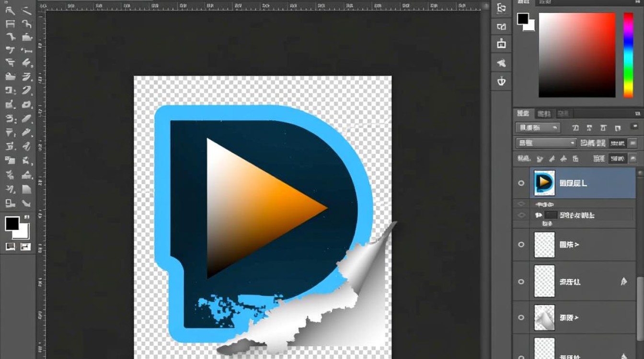Open the blend mode dropdown in Layers panel
Viewport: 644px width, 359px height.
click(x=546, y=143)
